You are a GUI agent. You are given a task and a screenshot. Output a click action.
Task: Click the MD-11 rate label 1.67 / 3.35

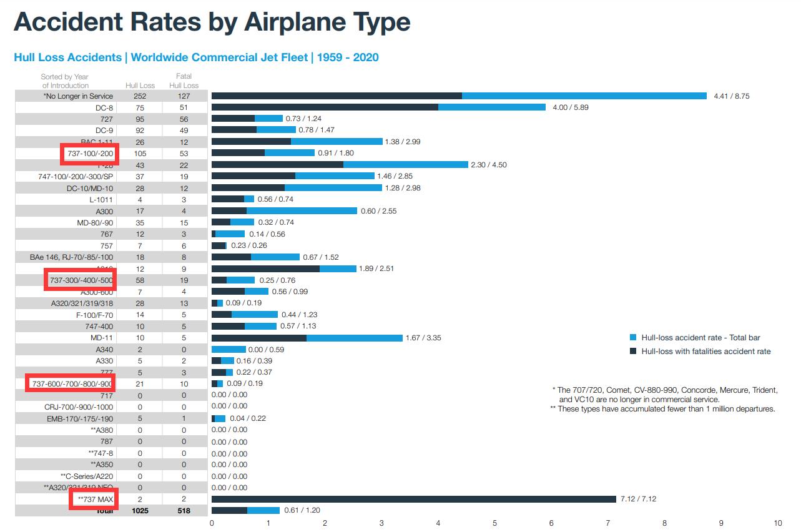pyautogui.click(x=424, y=338)
